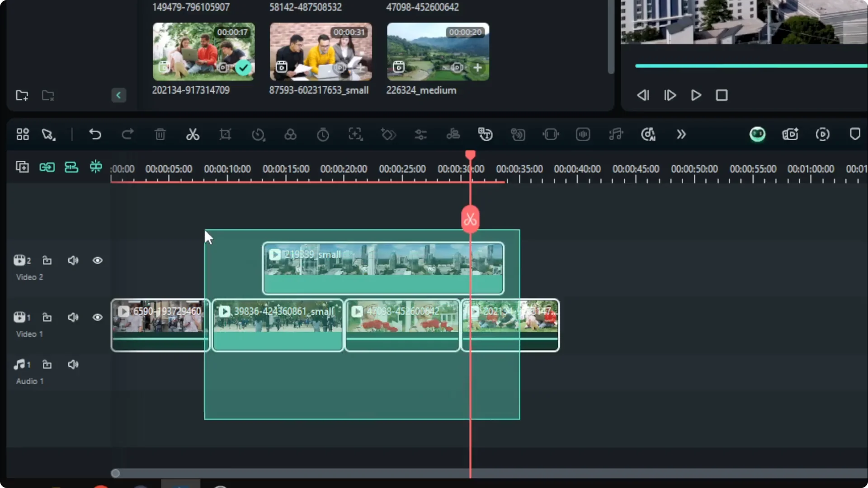This screenshot has width=868, height=488.
Task: Hide the Video 2 track
Action: point(98,260)
